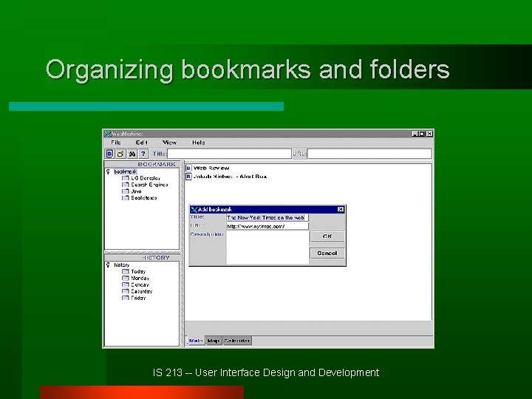The image size is (532, 399).
Task: Switch to the Map tab
Action: (214, 341)
